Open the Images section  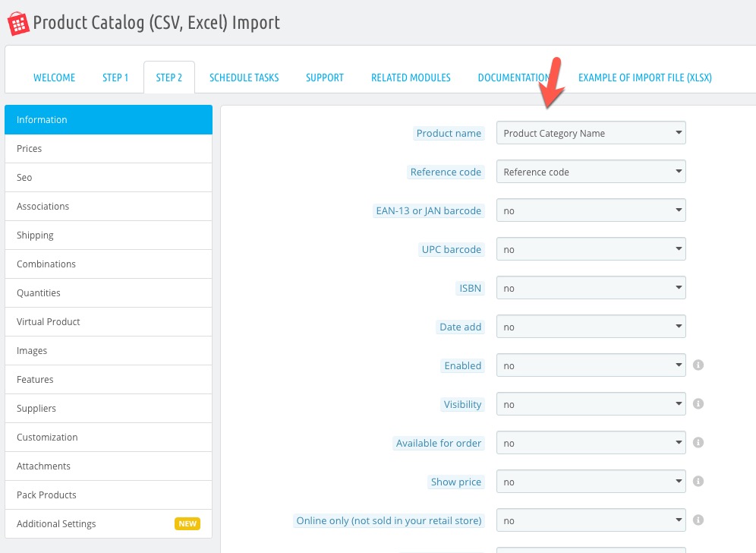109,351
